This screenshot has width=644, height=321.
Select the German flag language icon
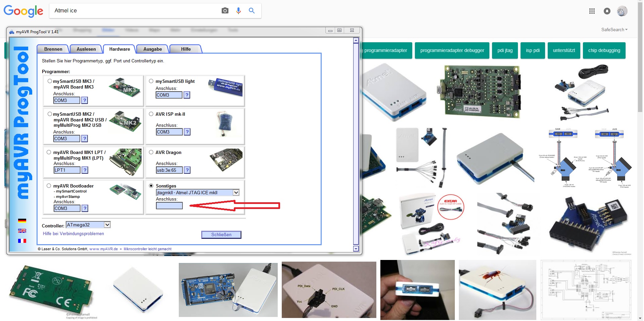[x=22, y=221]
